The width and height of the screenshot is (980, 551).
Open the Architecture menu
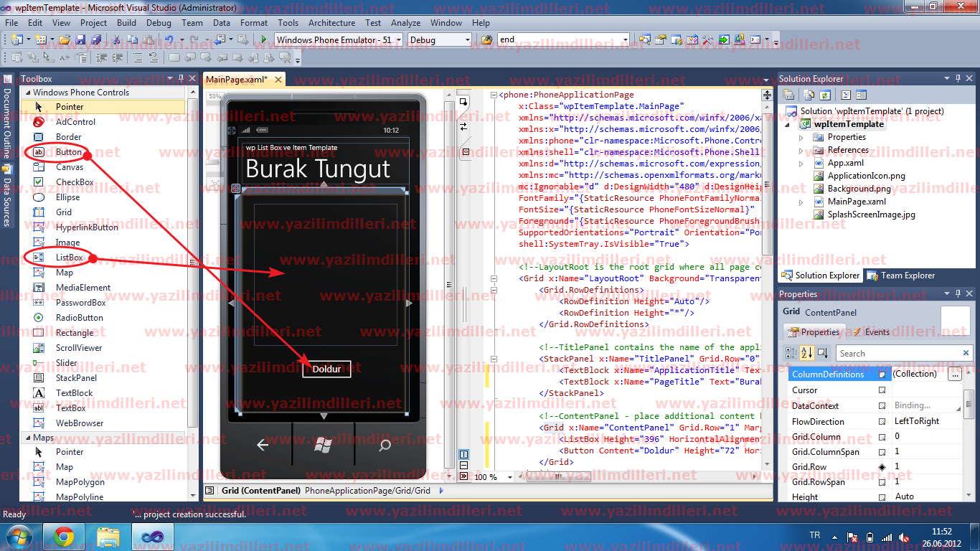click(331, 22)
